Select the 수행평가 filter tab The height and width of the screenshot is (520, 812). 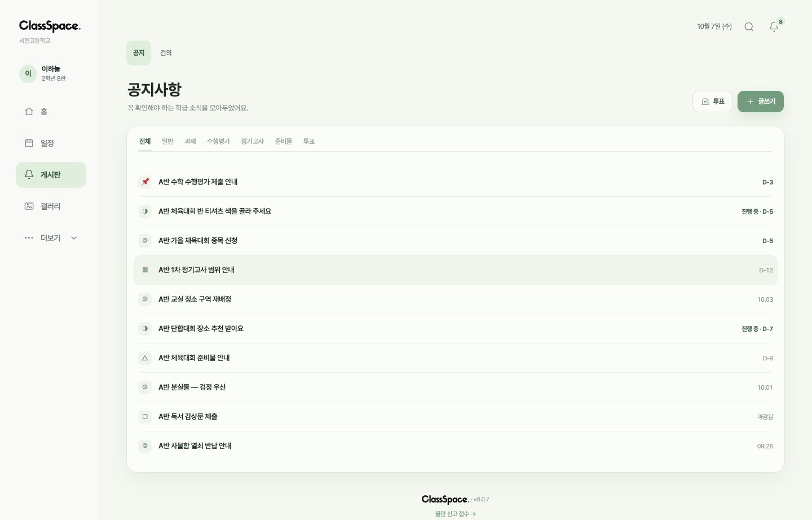tap(218, 142)
